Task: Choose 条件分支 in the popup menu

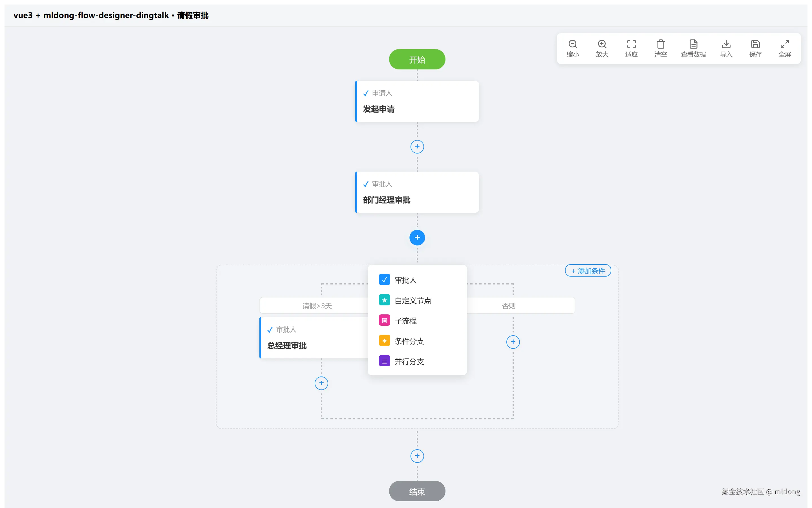Action: [x=417, y=341]
